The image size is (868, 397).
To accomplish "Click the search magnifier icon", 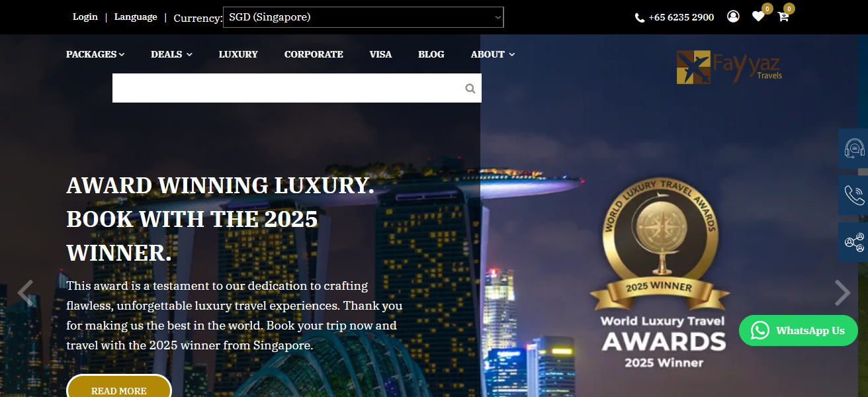I will [470, 88].
